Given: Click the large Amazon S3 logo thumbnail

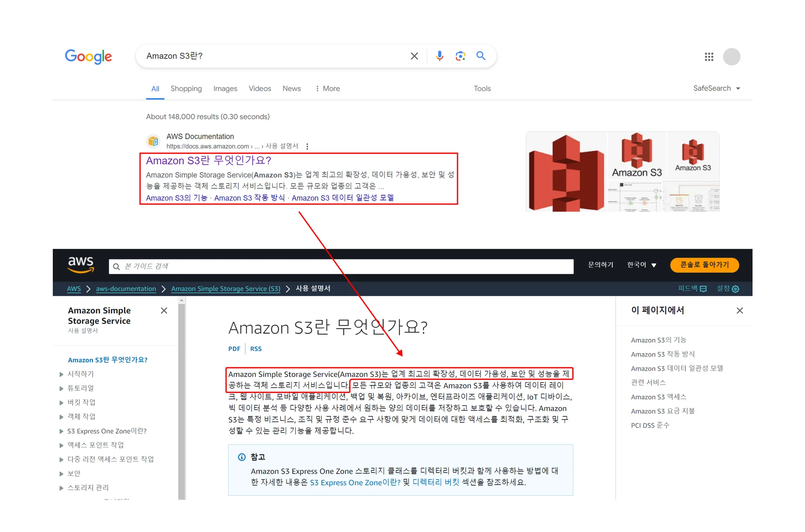Looking at the screenshot, I should 566,172.
